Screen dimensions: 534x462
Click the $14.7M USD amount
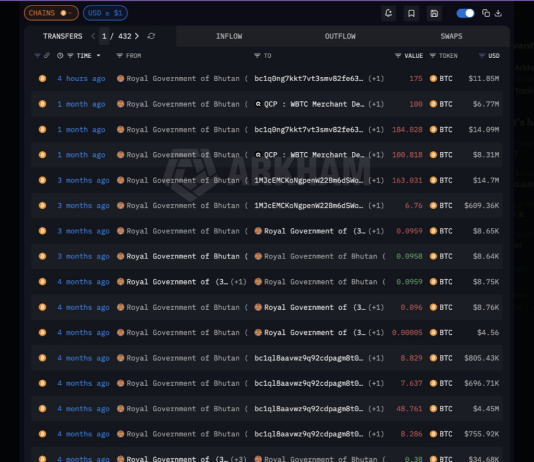point(486,180)
